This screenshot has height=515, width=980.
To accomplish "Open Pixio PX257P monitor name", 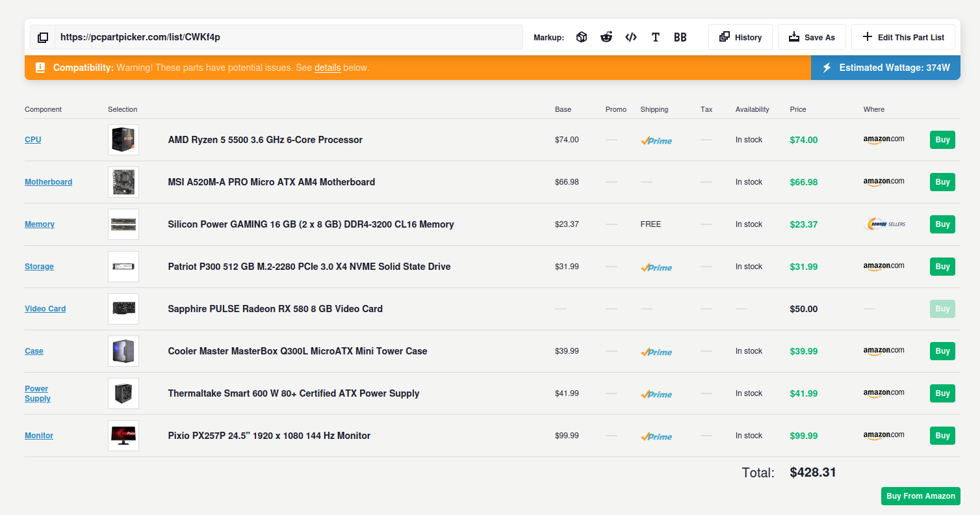I will click(269, 436).
